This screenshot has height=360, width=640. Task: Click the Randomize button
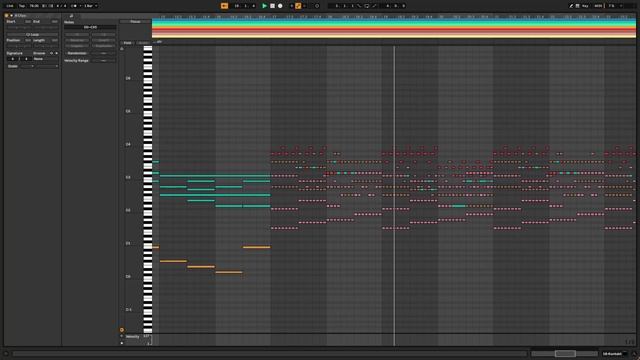pos(77,53)
